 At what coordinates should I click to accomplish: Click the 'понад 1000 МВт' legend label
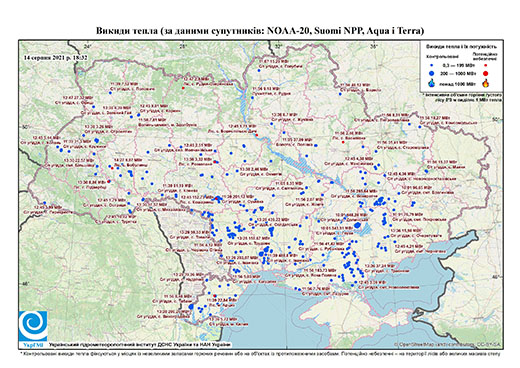click(458, 83)
